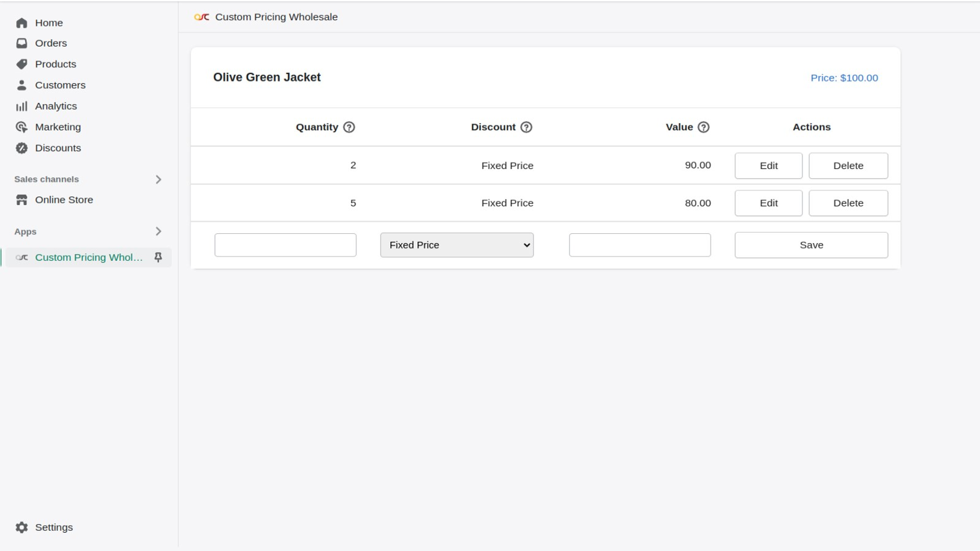Click the Home icon in sidebar
The height and width of the screenshot is (551, 980).
click(22, 23)
